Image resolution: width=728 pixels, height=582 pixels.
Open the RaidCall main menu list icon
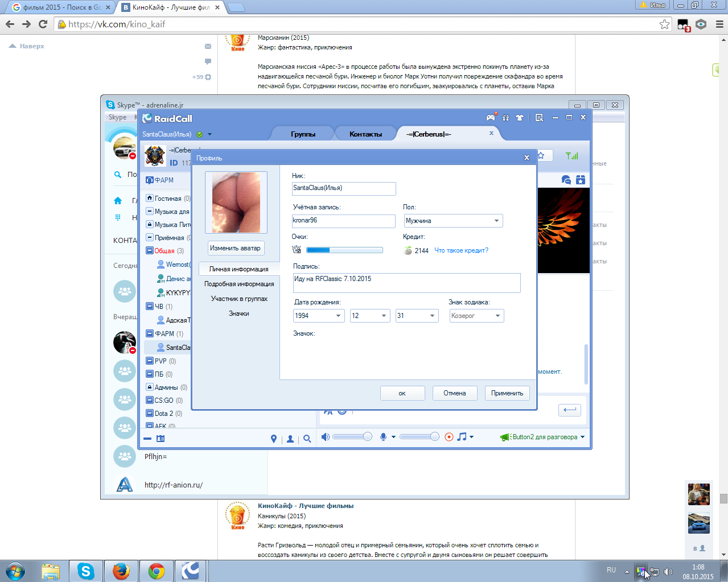pos(539,118)
